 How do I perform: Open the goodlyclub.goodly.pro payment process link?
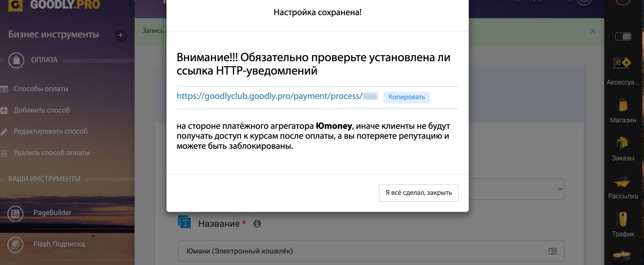tap(277, 97)
